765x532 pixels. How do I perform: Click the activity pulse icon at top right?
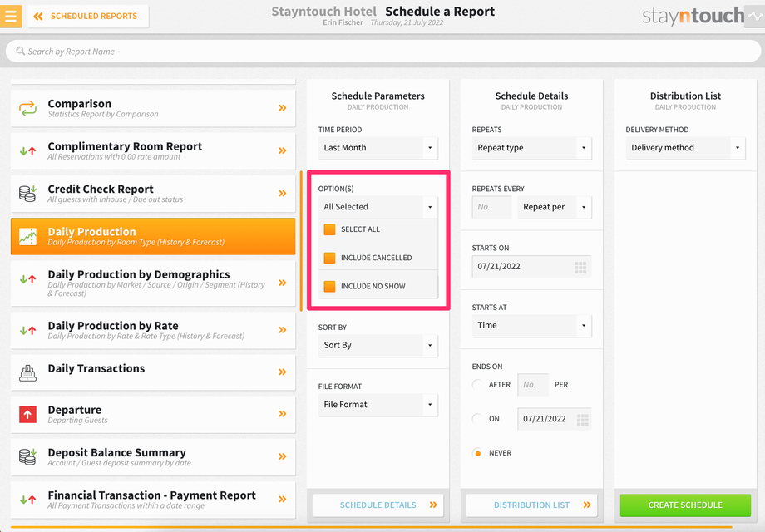(x=755, y=16)
